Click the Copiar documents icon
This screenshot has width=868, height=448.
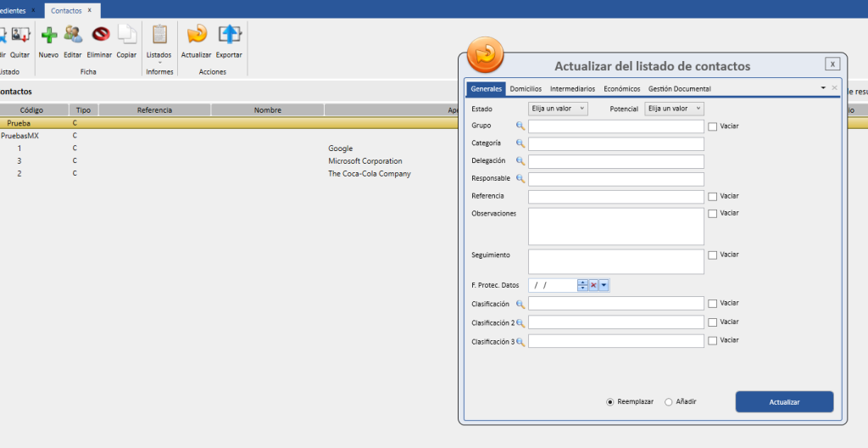(x=126, y=35)
